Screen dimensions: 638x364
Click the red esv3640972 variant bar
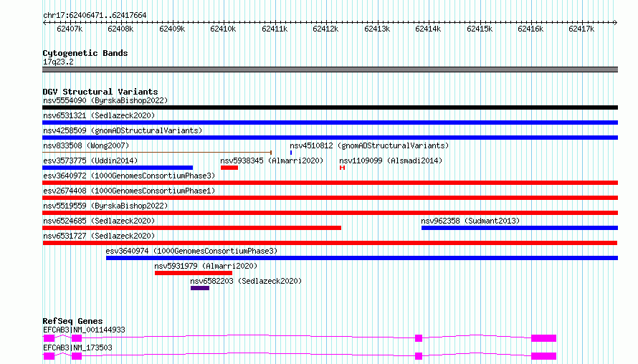(x=330, y=183)
